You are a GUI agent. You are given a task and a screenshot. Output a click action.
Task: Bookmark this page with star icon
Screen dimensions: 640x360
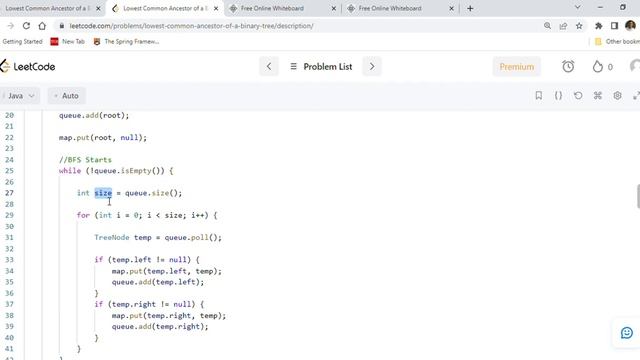click(x=579, y=26)
